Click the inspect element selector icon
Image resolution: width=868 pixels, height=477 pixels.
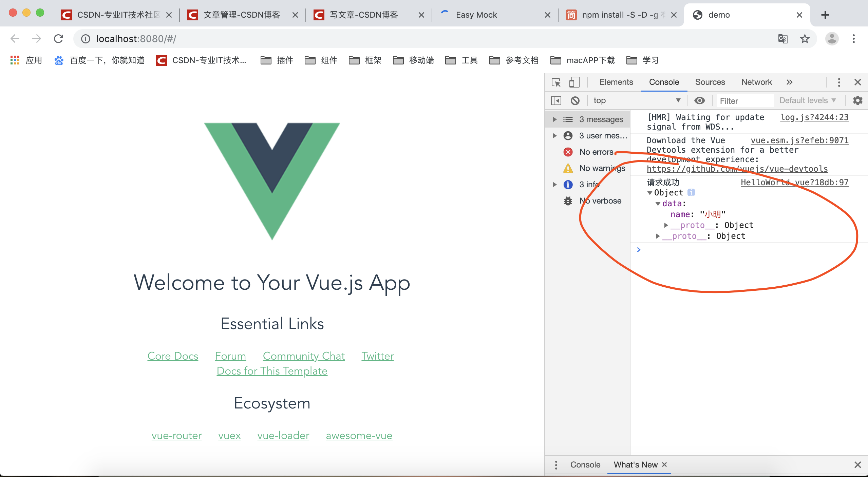coord(556,82)
